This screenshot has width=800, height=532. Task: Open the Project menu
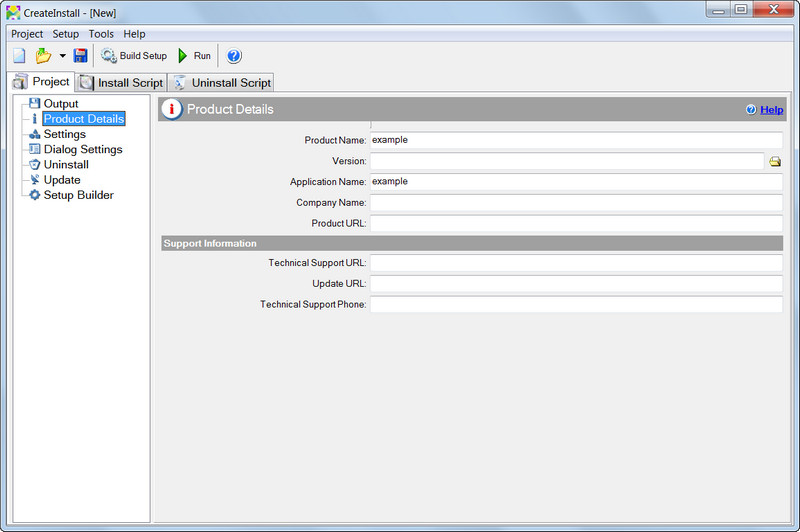[x=27, y=34]
